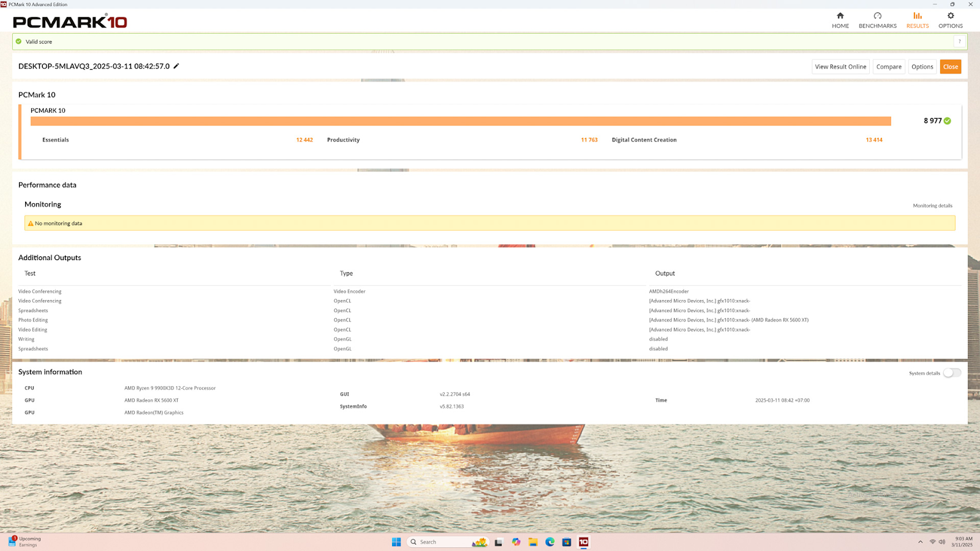Click the No monitoring data warning icon
980x551 pixels.
(31, 223)
